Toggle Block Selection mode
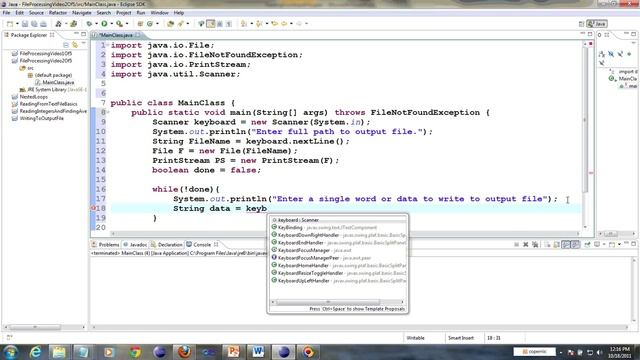The width and height of the screenshot is (640, 360). [220, 24]
